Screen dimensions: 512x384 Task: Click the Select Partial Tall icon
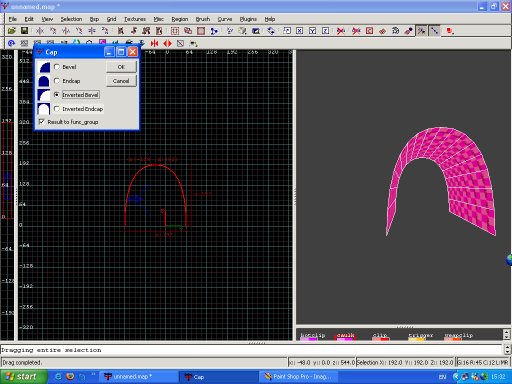(146, 31)
